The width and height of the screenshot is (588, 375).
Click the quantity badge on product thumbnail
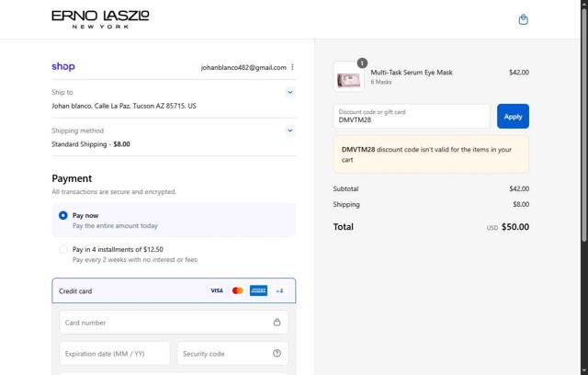tap(362, 63)
